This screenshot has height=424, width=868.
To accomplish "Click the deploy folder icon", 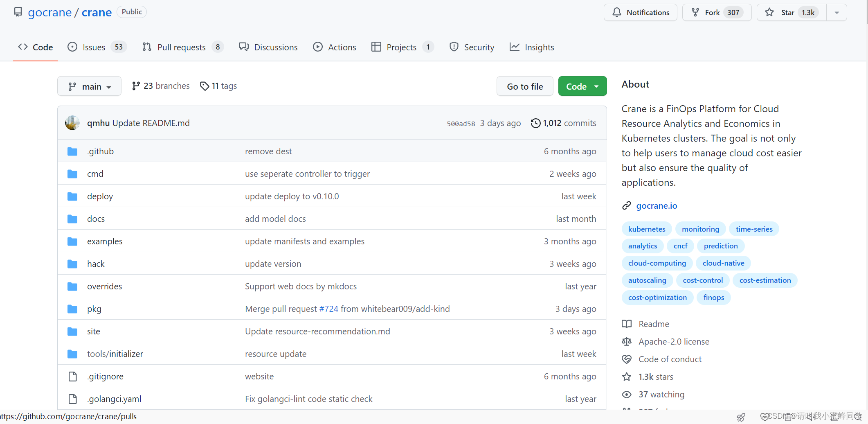I will (x=72, y=196).
